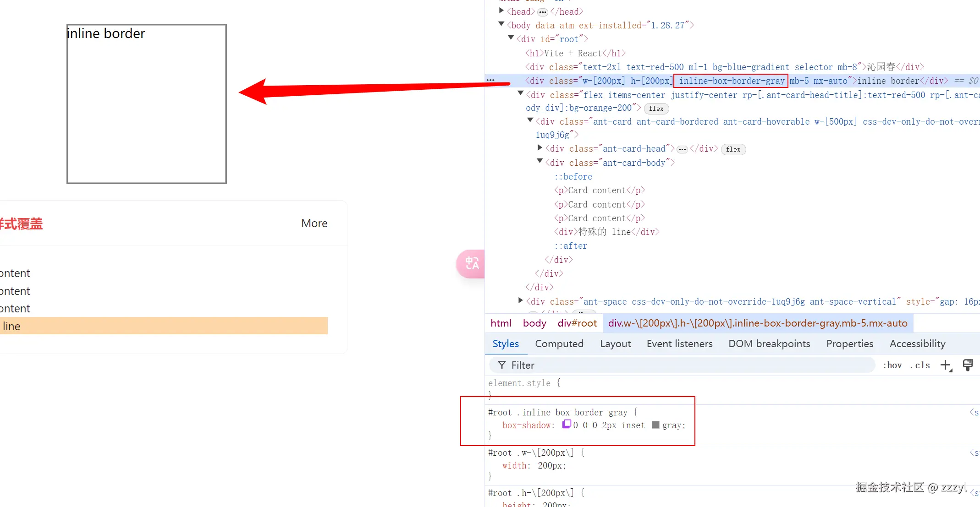The height and width of the screenshot is (507, 980).
Task: Click ellipsis inside ant-card-head node
Action: 682,149
